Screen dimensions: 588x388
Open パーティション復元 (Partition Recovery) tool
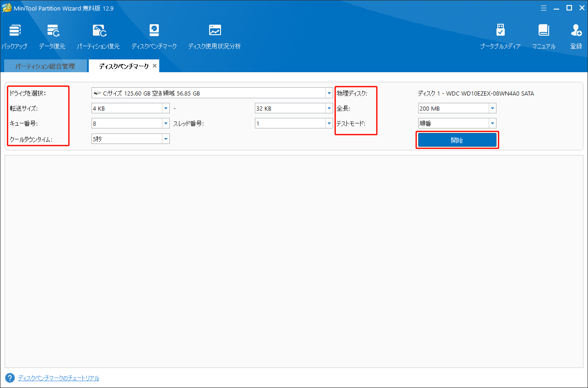(x=98, y=37)
